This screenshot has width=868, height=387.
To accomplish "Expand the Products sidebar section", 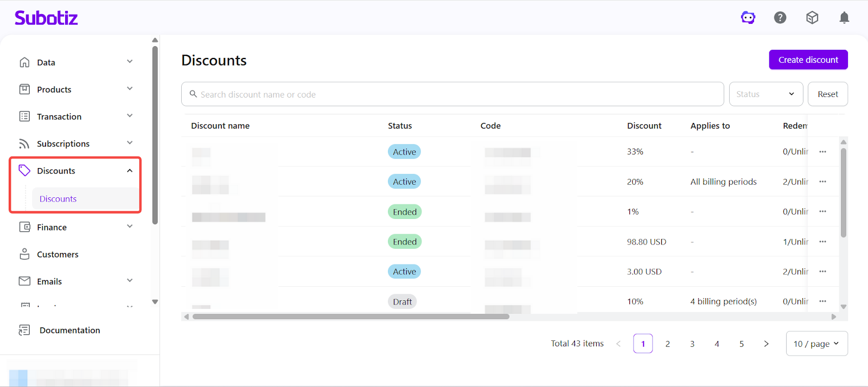I will point(130,89).
